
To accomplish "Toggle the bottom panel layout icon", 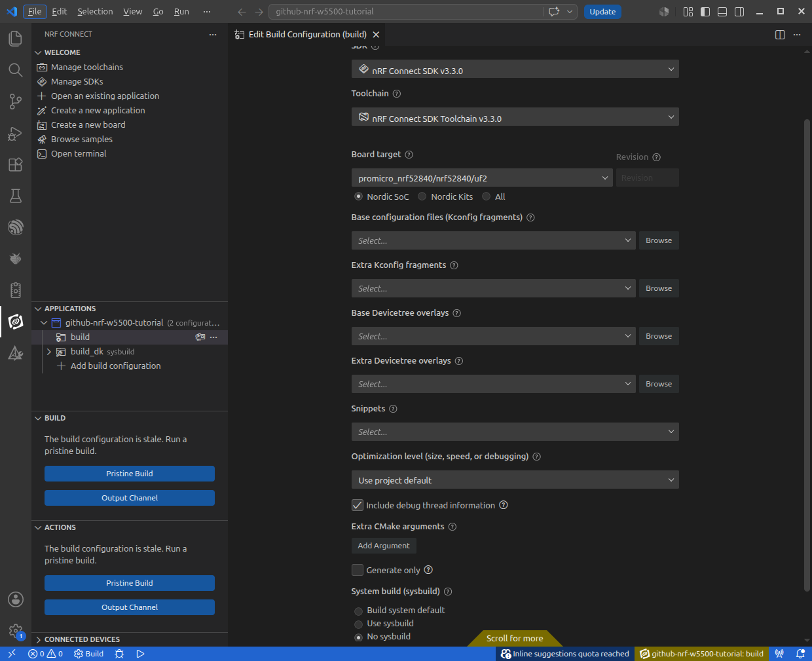I will pyautogui.click(x=722, y=12).
